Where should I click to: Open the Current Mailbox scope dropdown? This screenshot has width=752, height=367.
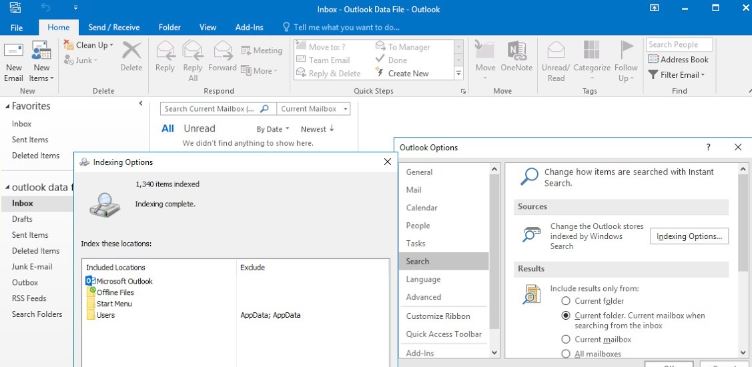[314, 109]
